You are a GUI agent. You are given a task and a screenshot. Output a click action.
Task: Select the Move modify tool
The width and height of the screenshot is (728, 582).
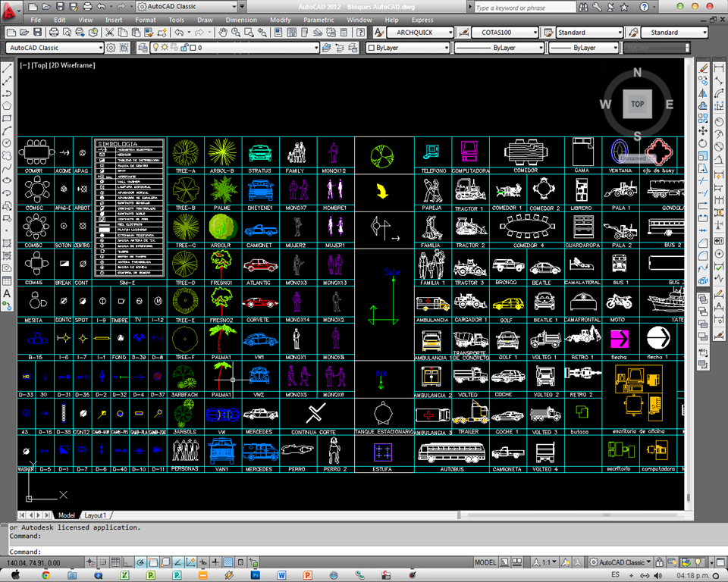(704, 131)
